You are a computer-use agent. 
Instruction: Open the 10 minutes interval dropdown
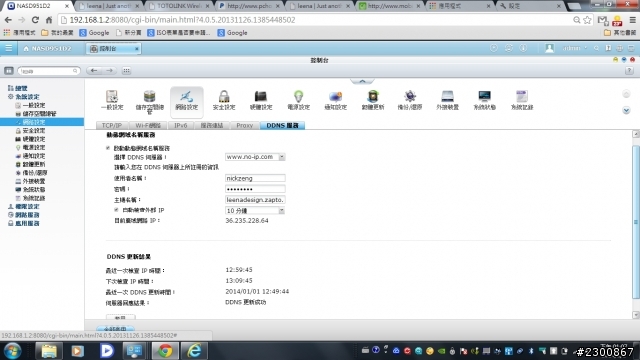(255, 211)
